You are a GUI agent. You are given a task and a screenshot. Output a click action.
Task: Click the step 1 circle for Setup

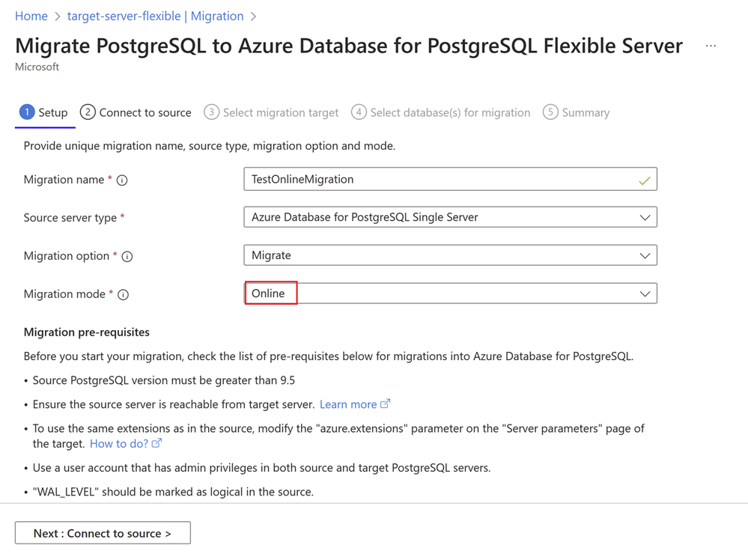click(x=27, y=112)
